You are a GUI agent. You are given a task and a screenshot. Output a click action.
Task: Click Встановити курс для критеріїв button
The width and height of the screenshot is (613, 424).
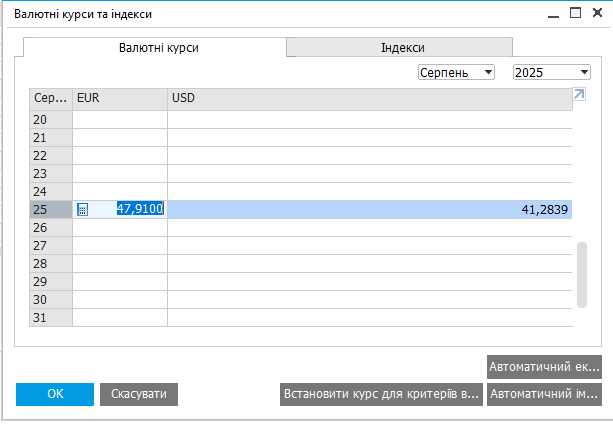point(381,394)
